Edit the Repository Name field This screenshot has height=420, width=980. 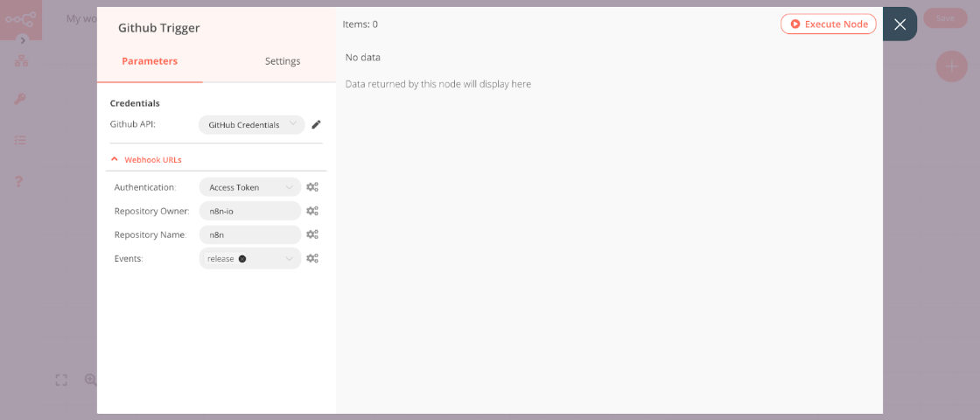(250, 235)
